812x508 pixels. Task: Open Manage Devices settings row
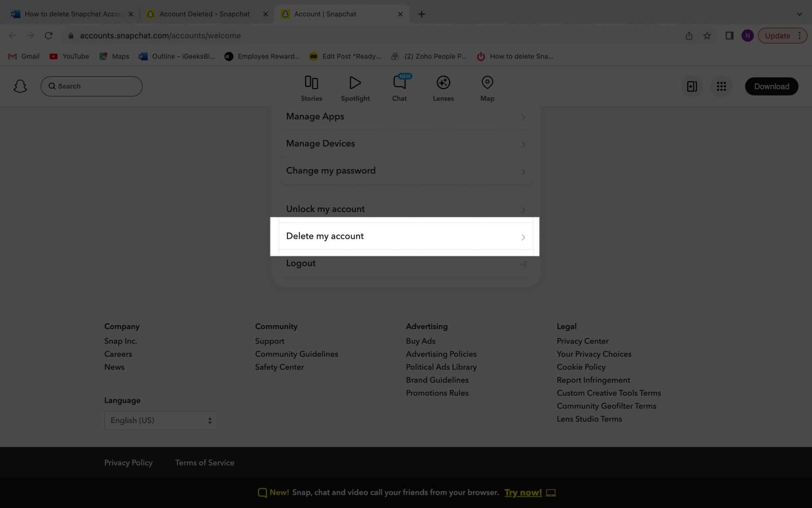pos(404,144)
